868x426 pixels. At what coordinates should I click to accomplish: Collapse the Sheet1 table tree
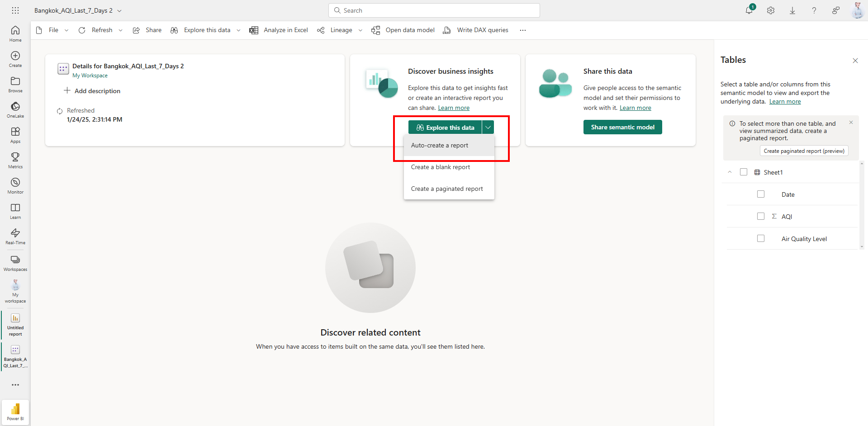[730, 172]
